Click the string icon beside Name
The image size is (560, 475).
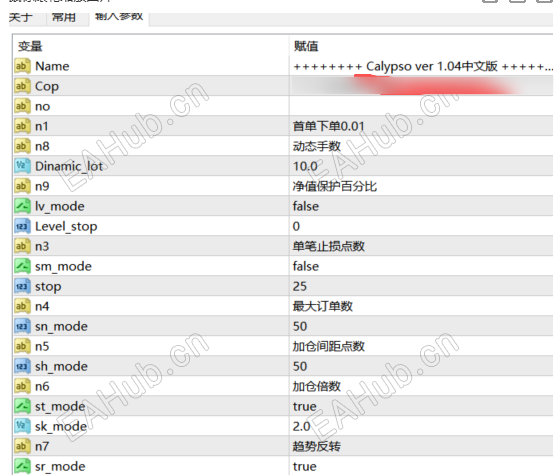coord(22,66)
